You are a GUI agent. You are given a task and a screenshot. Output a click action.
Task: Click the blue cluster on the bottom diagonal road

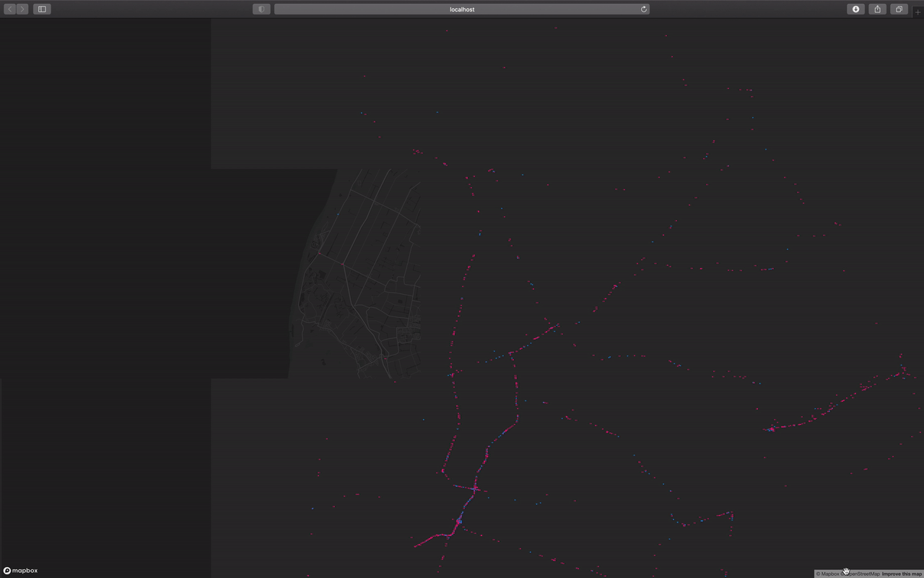[459, 520]
